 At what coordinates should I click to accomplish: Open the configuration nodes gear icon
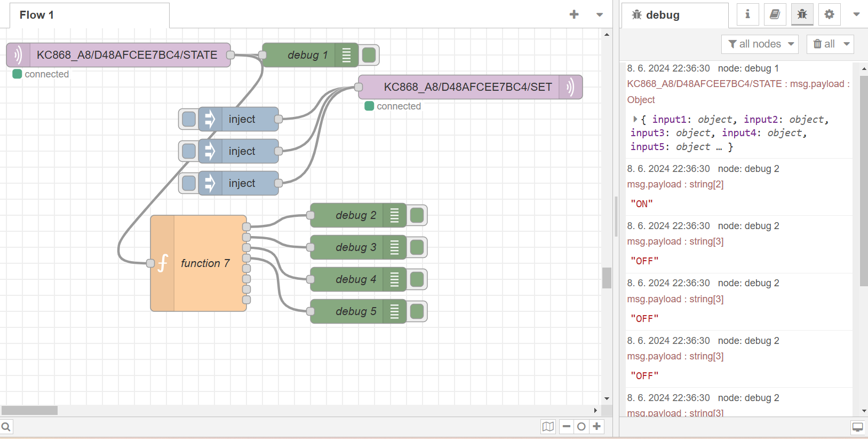click(x=829, y=14)
